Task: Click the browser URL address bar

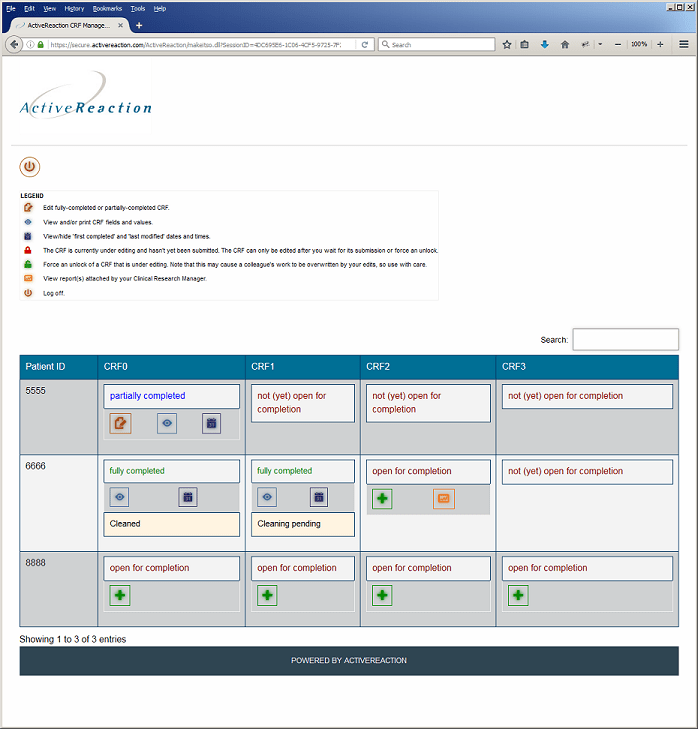Action: (x=195, y=45)
